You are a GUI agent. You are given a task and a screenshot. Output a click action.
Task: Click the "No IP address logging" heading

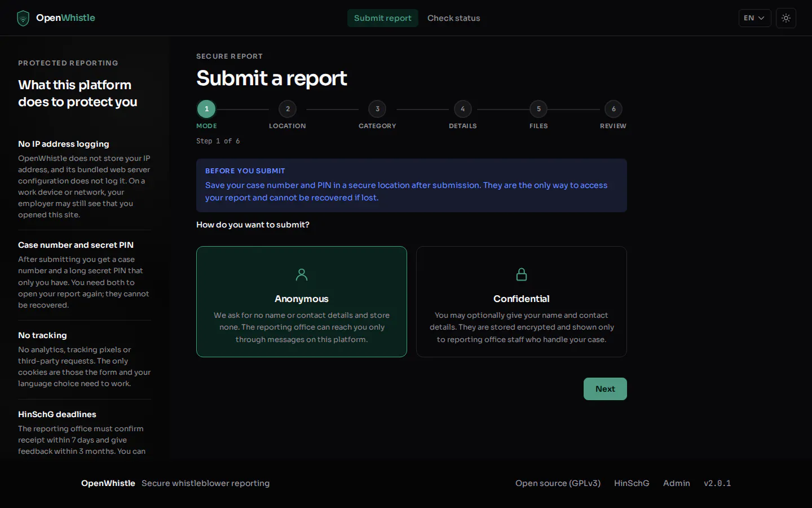(64, 144)
